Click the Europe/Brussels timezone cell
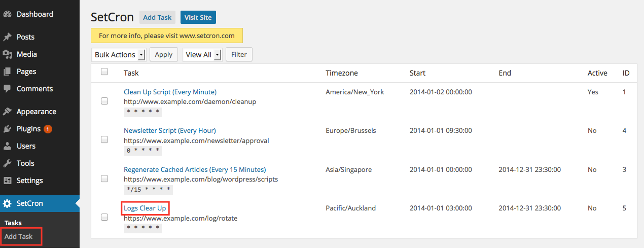 click(350, 130)
